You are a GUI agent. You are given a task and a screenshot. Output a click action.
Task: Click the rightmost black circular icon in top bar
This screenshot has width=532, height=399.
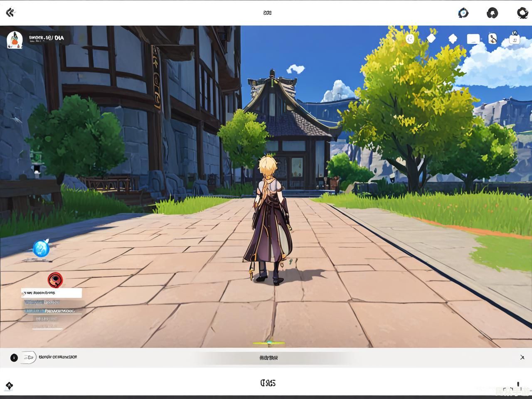pyautogui.click(x=522, y=13)
